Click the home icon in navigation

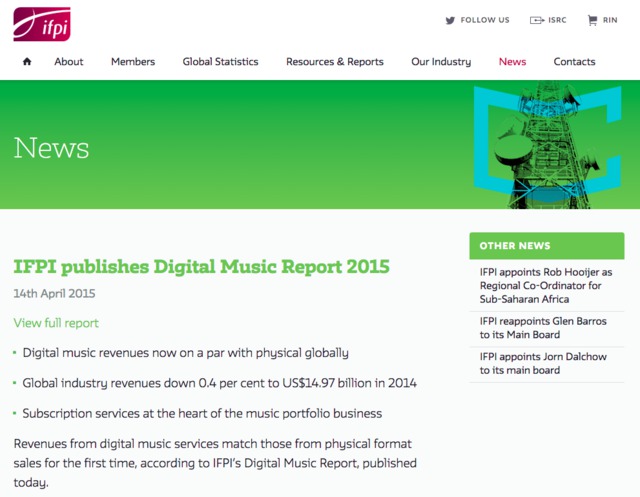click(27, 62)
